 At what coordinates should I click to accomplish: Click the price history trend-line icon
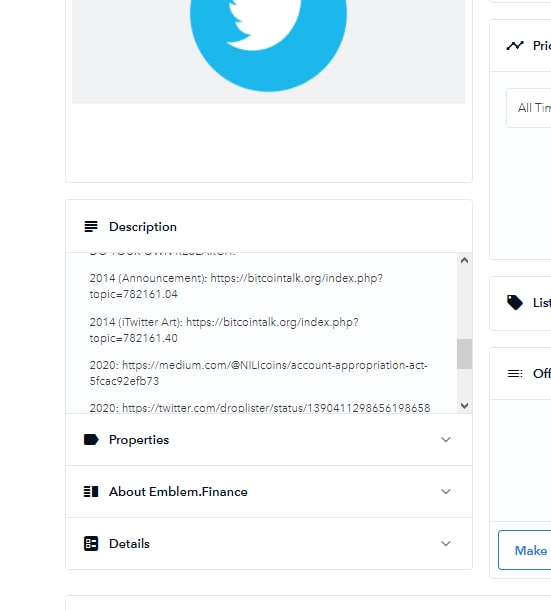(x=515, y=46)
